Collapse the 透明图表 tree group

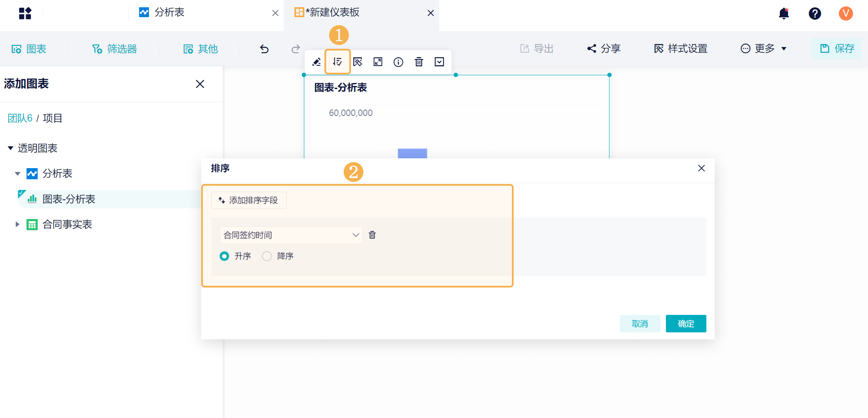click(10, 148)
